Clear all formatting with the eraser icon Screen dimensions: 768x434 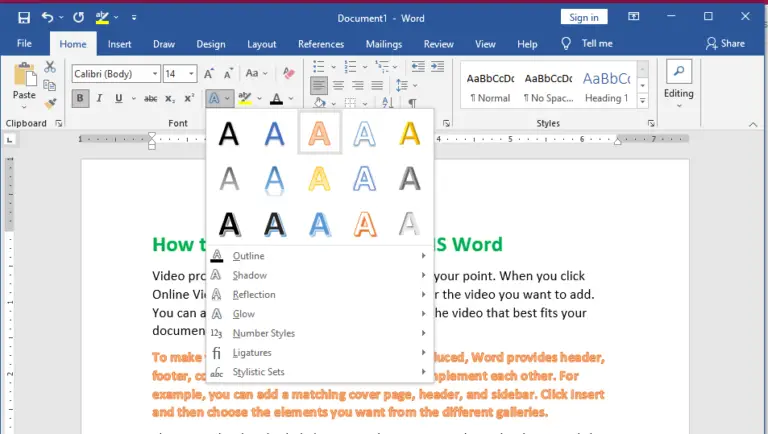point(288,73)
